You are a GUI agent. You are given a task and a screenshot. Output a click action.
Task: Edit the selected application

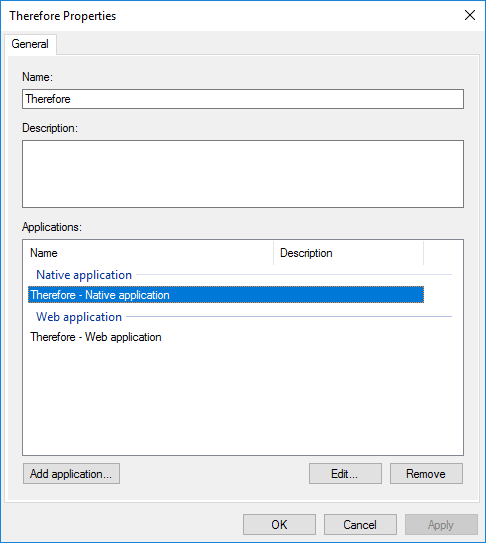(345, 473)
